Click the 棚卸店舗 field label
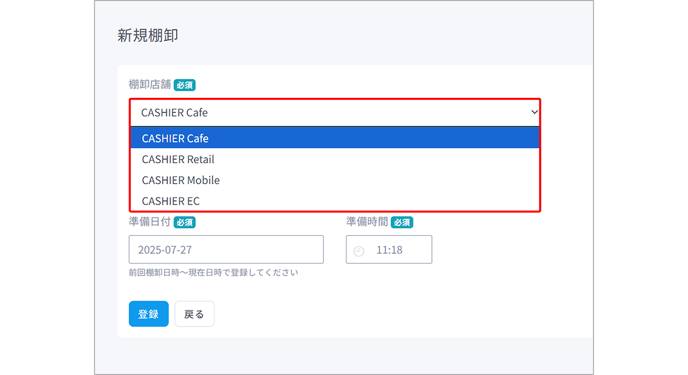 coord(150,85)
